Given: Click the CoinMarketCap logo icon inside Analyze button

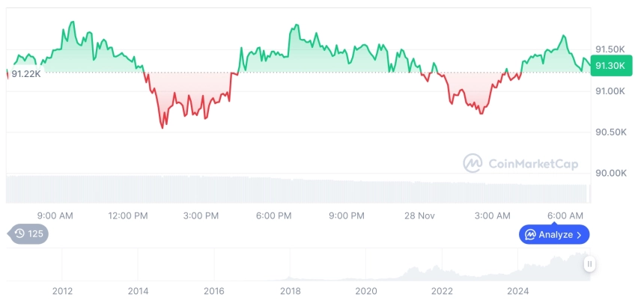Looking at the screenshot, I should pyautogui.click(x=530, y=235).
